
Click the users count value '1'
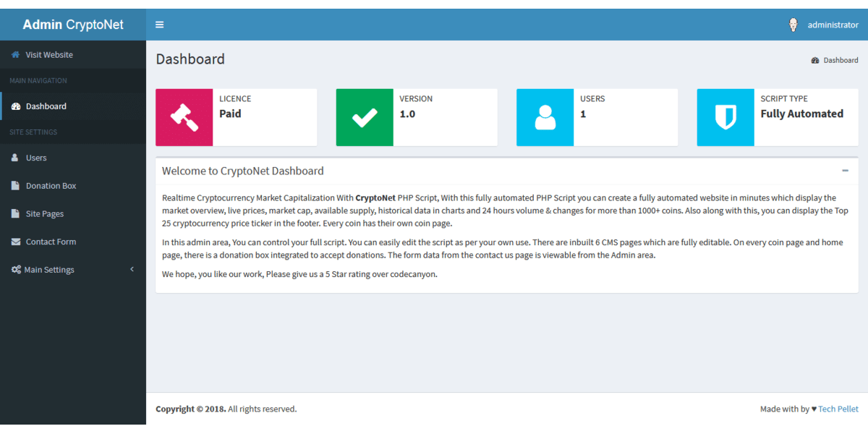[583, 114]
